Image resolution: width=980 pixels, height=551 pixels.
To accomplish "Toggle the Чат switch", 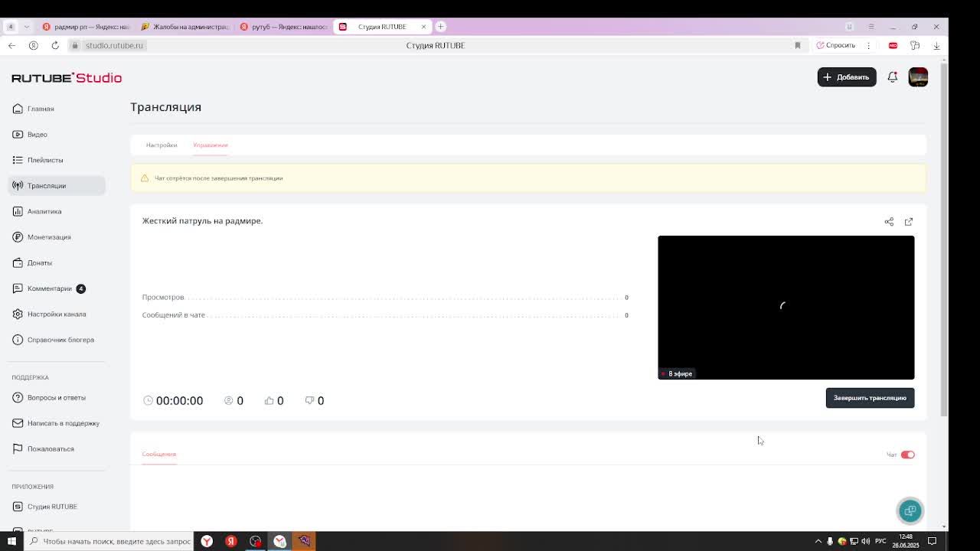I will [x=907, y=455].
